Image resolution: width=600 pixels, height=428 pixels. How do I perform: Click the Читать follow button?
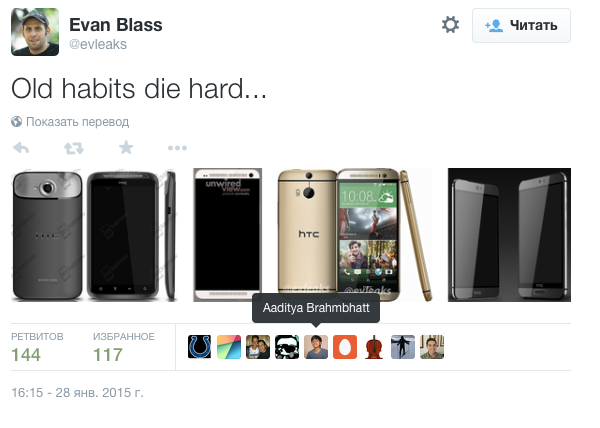pyautogui.click(x=521, y=26)
